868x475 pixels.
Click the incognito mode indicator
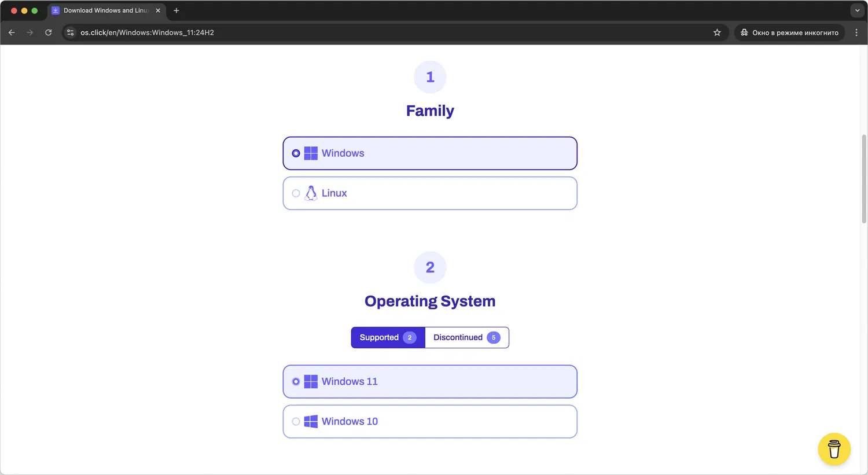point(789,32)
